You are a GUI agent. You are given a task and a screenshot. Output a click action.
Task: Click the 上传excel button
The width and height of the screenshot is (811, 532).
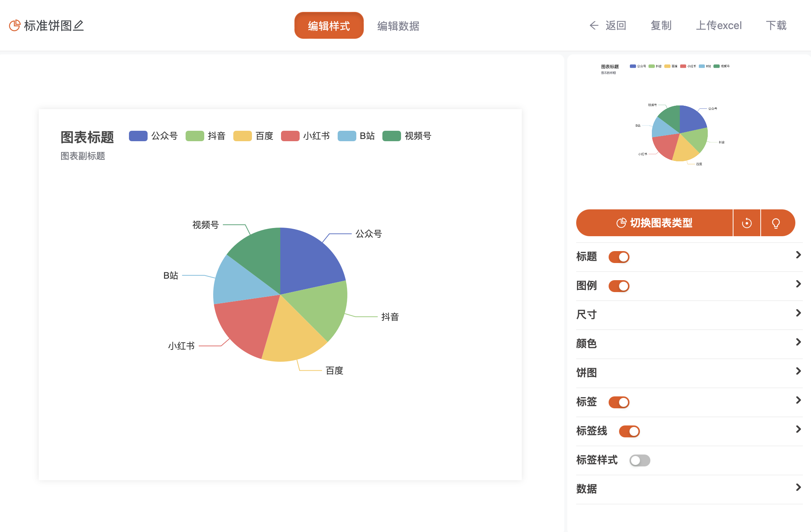tap(719, 25)
